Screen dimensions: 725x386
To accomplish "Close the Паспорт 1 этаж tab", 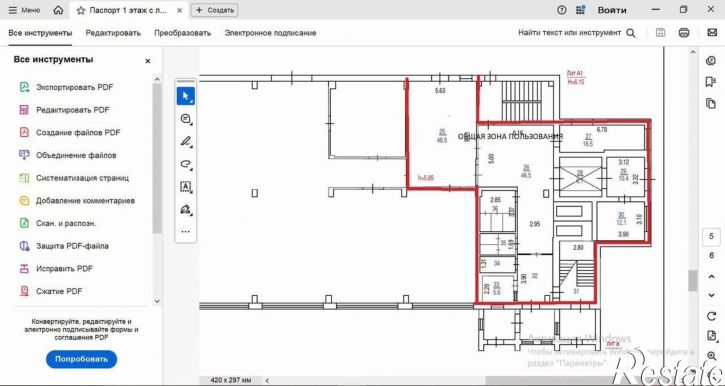I will pos(180,10).
